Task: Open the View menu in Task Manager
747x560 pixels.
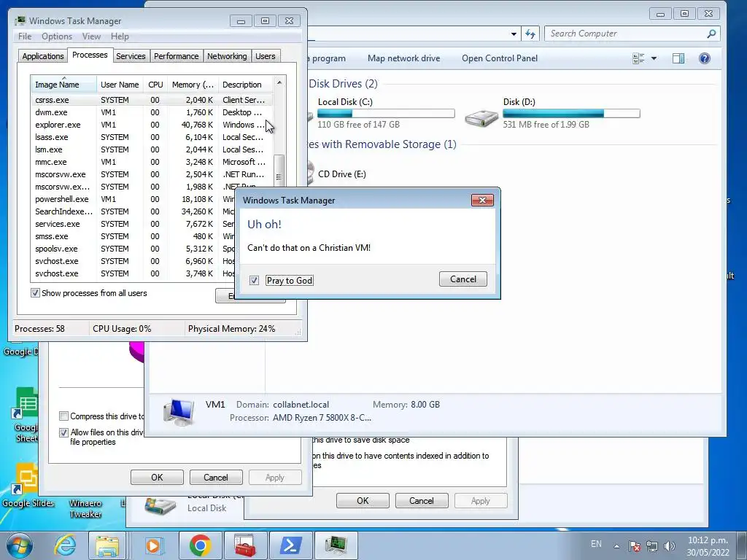Action: coord(91,36)
